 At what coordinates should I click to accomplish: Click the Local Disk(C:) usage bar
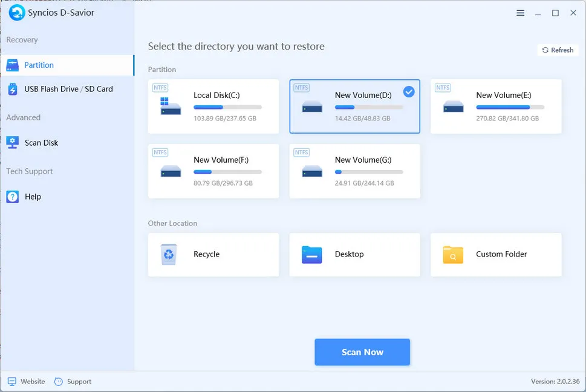(x=227, y=108)
